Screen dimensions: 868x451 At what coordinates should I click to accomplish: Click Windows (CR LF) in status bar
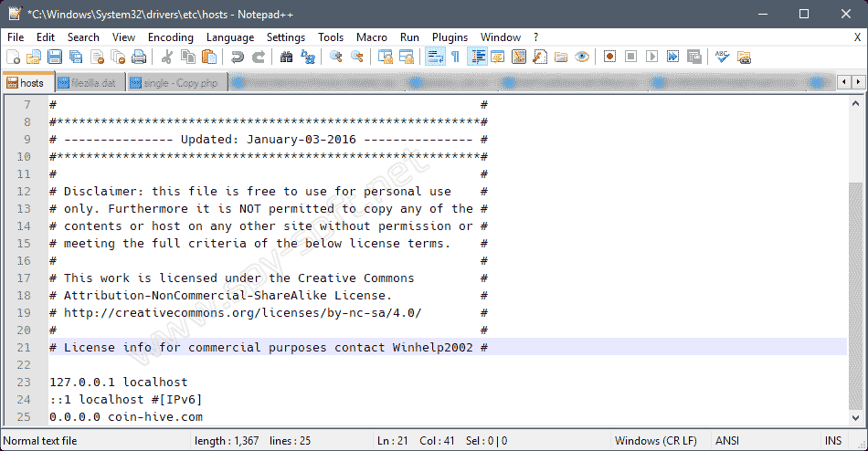[x=656, y=441]
